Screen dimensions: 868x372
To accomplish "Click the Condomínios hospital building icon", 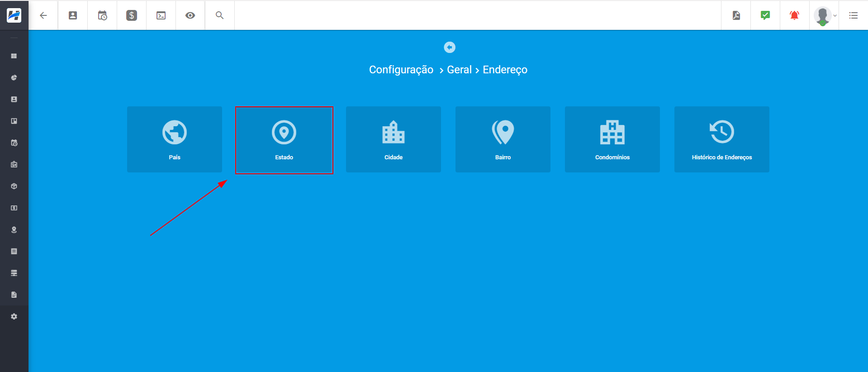I will click(x=612, y=133).
